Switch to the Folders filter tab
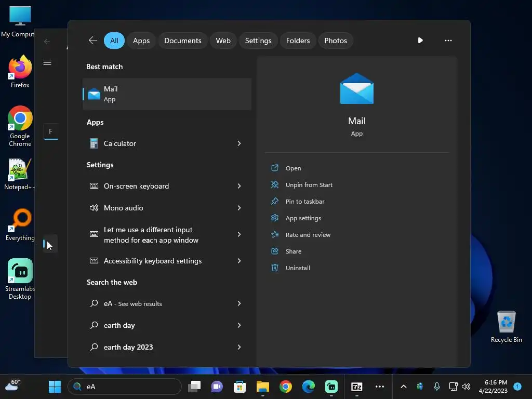 tap(298, 41)
